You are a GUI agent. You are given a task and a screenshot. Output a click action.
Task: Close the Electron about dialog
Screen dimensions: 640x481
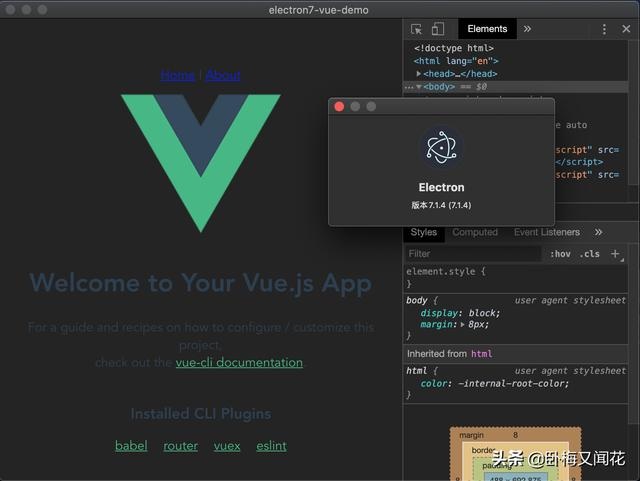(339, 107)
